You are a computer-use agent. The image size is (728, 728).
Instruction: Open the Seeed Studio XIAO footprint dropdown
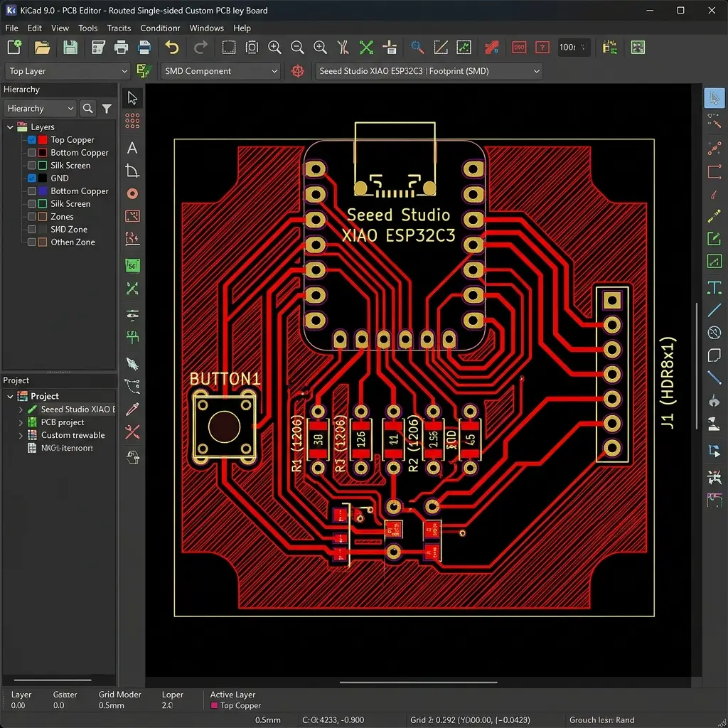[429, 71]
